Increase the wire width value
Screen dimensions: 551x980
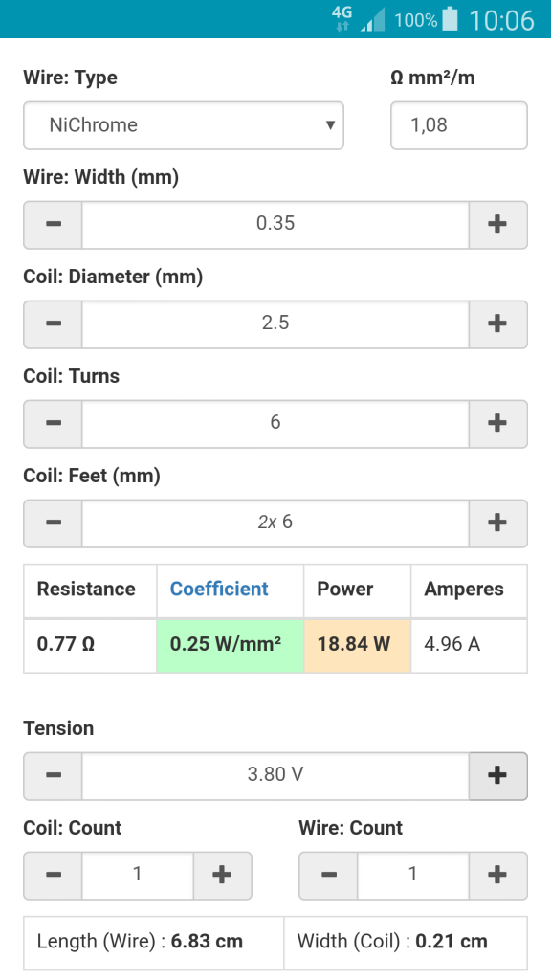click(x=497, y=225)
